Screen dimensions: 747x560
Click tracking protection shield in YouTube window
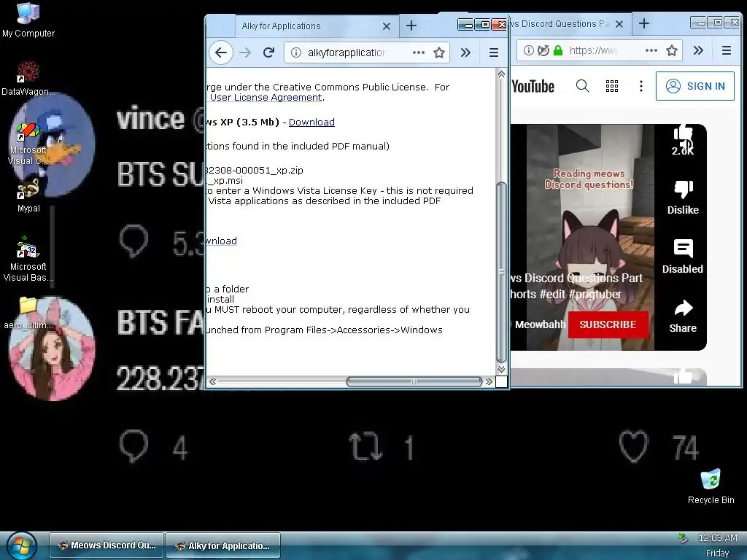tap(543, 50)
